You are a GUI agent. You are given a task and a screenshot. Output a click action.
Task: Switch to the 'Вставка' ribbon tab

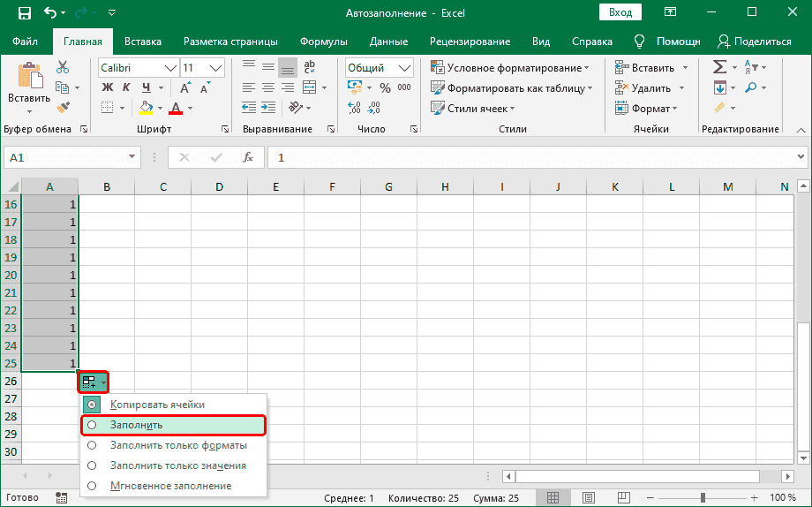[x=143, y=42]
